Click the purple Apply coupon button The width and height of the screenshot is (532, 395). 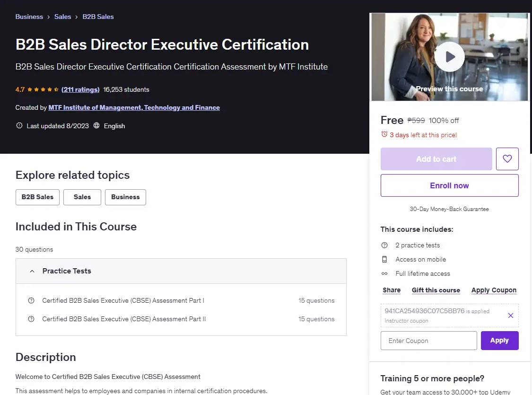[x=499, y=341]
